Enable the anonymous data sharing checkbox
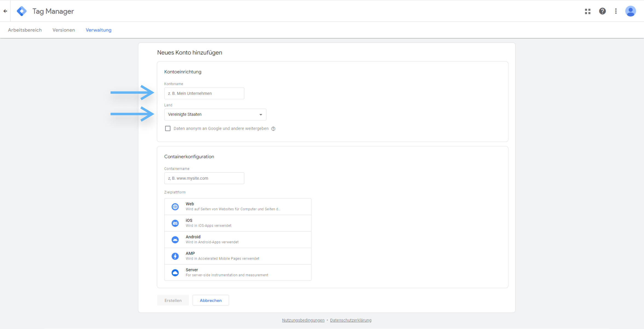 (168, 128)
